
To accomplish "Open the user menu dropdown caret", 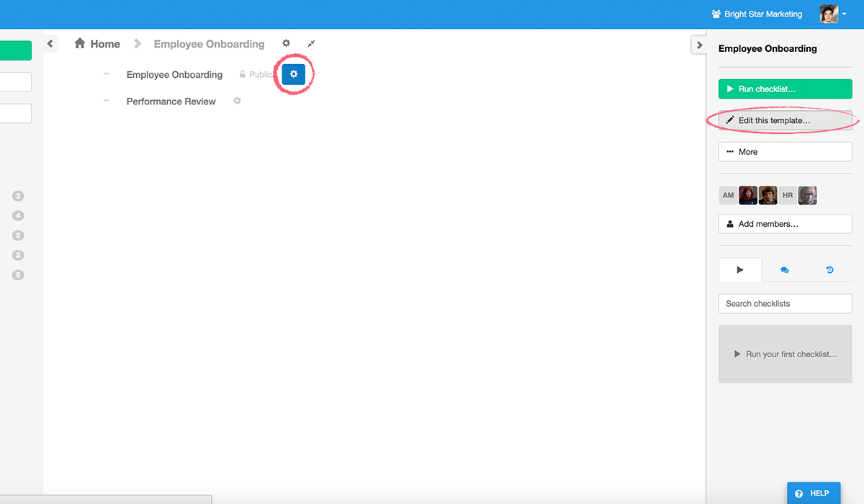I will coord(845,14).
